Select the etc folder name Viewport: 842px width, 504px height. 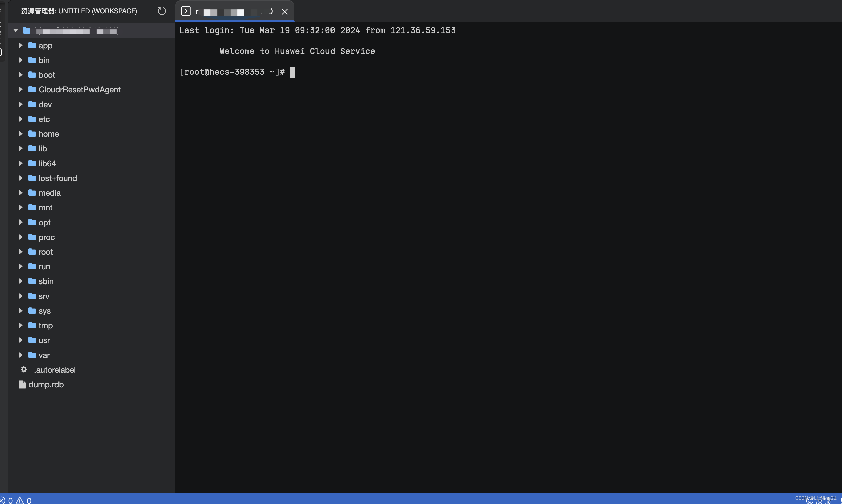[44, 119]
